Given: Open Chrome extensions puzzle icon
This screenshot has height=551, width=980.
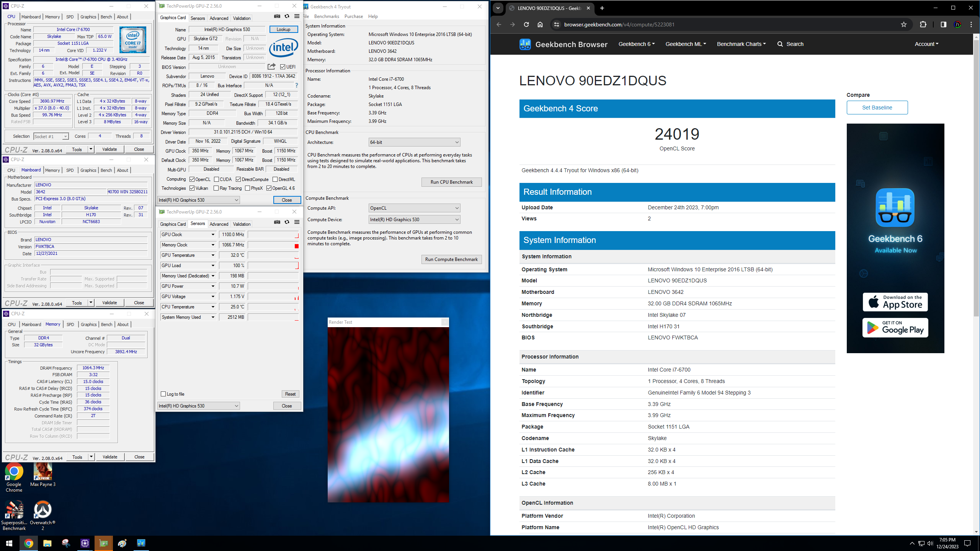Looking at the screenshot, I should [923, 24].
